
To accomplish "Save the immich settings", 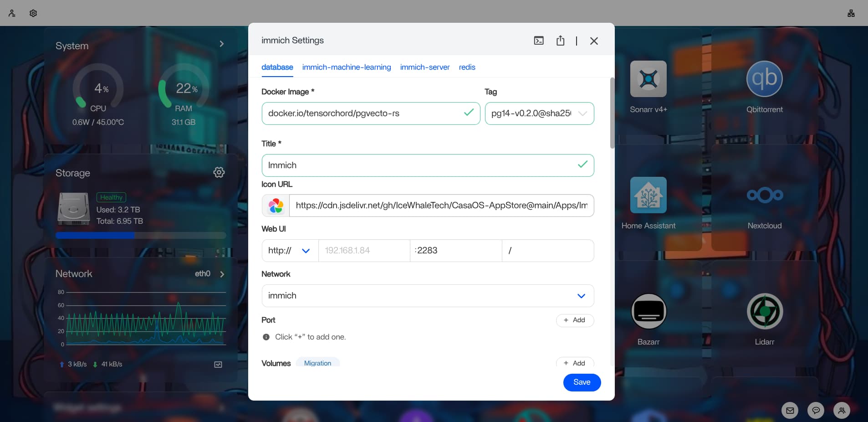I will 582,382.
